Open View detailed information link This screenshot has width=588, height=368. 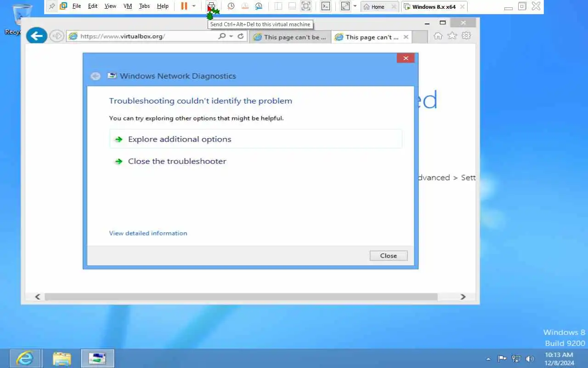(148, 233)
